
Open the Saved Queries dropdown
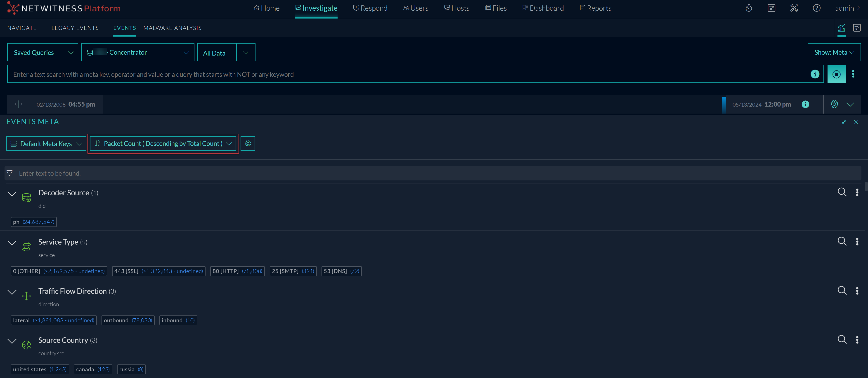click(43, 53)
